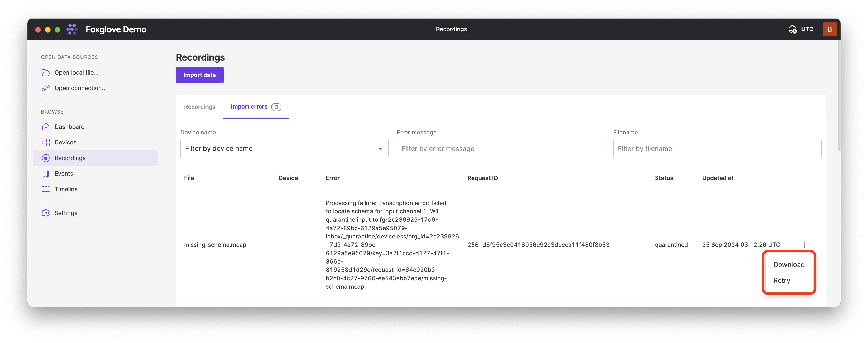Switch to the Recordings tab
Viewport: 868px width, 343px height.
pyautogui.click(x=200, y=107)
